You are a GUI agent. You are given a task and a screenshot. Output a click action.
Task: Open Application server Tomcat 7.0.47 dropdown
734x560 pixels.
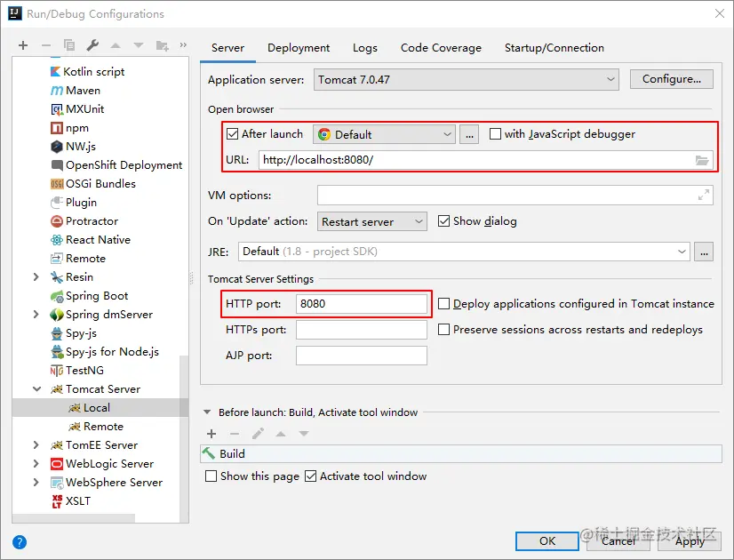[x=467, y=80]
